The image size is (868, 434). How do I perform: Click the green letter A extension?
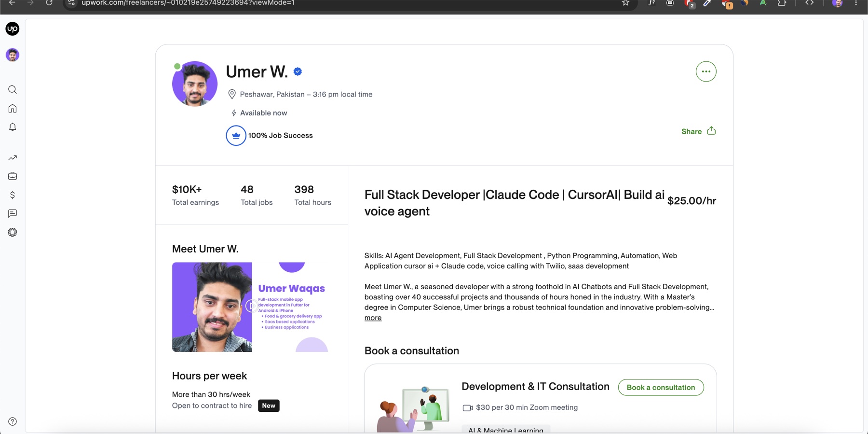pyautogui.click(x=763, y=3)
